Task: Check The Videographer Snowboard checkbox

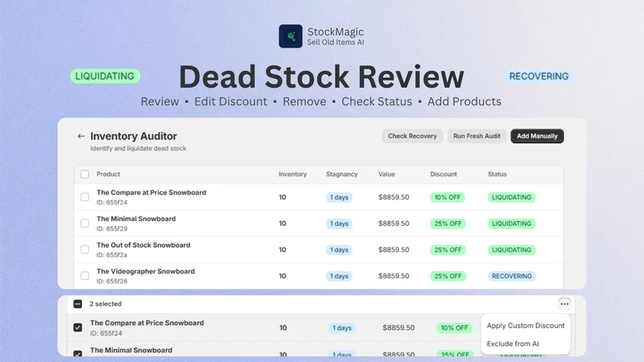Action: 85,276
